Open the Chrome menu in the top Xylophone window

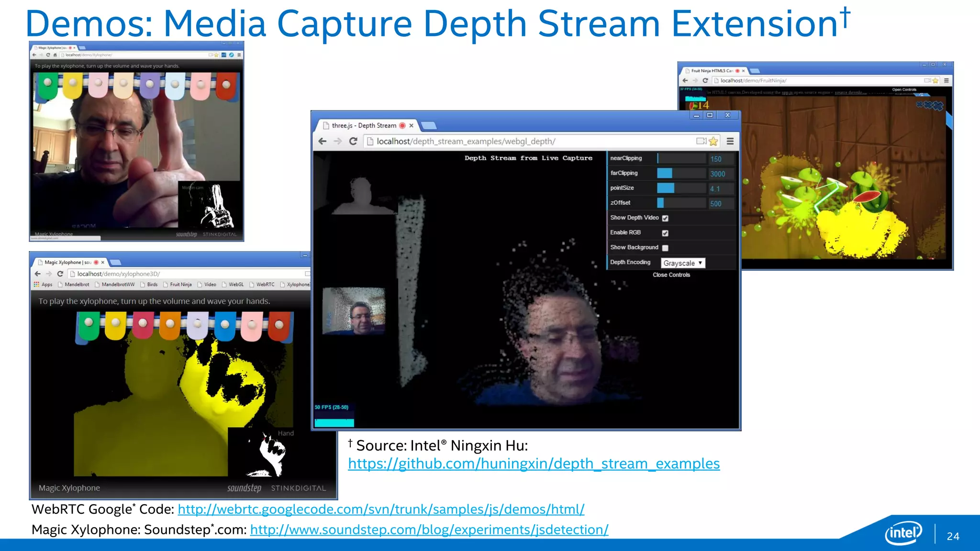[239, 55]
